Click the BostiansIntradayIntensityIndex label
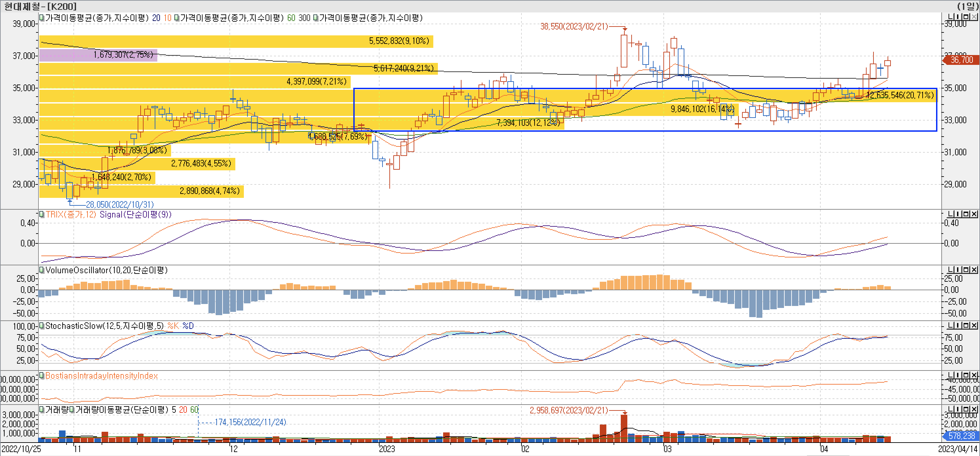The image size is (980, 456). (101, 376)
